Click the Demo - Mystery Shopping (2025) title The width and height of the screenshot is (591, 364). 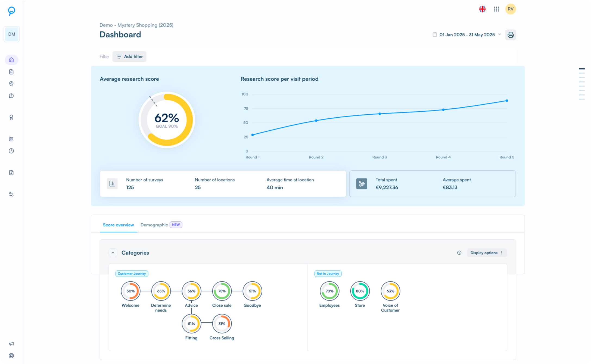(x=136, y=25)
